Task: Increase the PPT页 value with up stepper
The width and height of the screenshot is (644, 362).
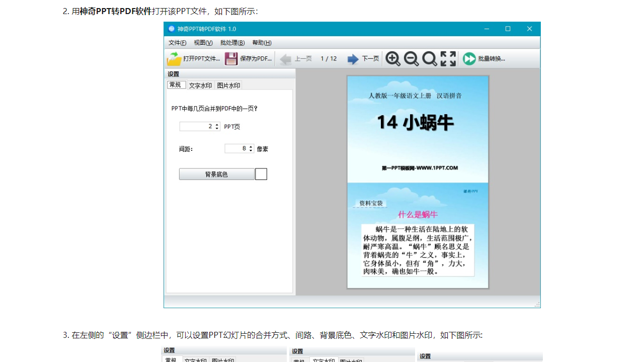Action: (217, 125)
